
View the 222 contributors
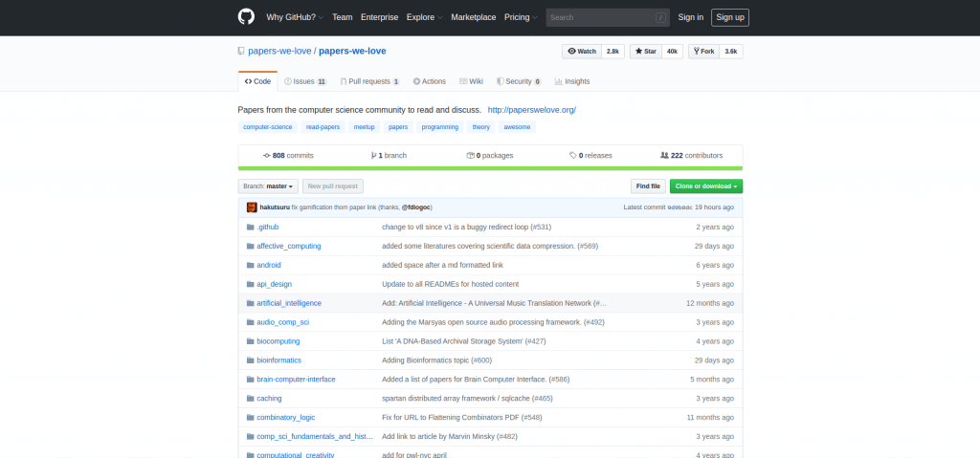[x=691, y=156]
